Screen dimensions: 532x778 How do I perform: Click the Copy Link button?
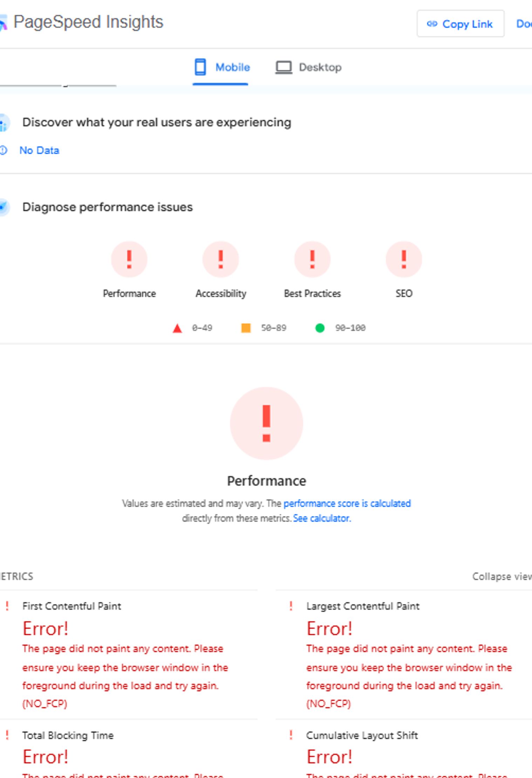460,24
